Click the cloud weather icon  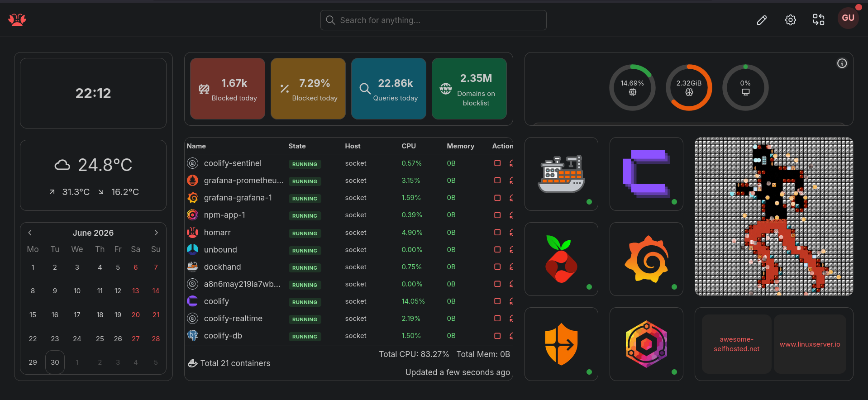[62, 165]
